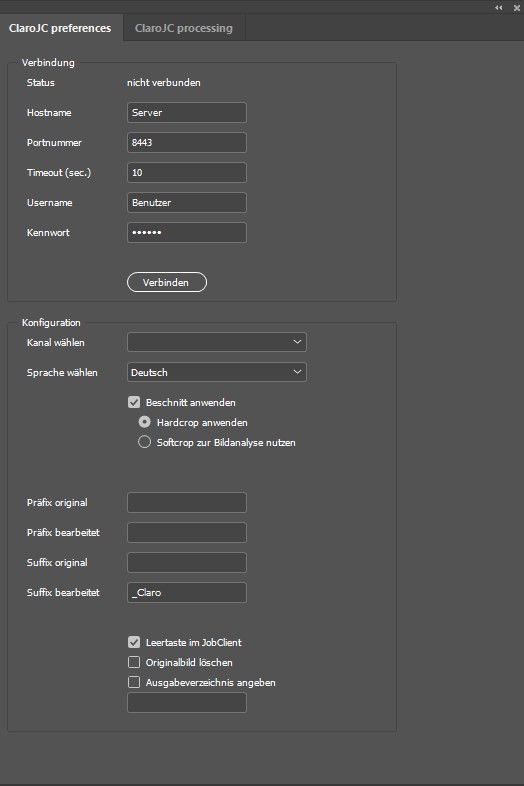Focus the Portnummer input field
Viewport: 524px width, 786px height.
coord(187,142)
